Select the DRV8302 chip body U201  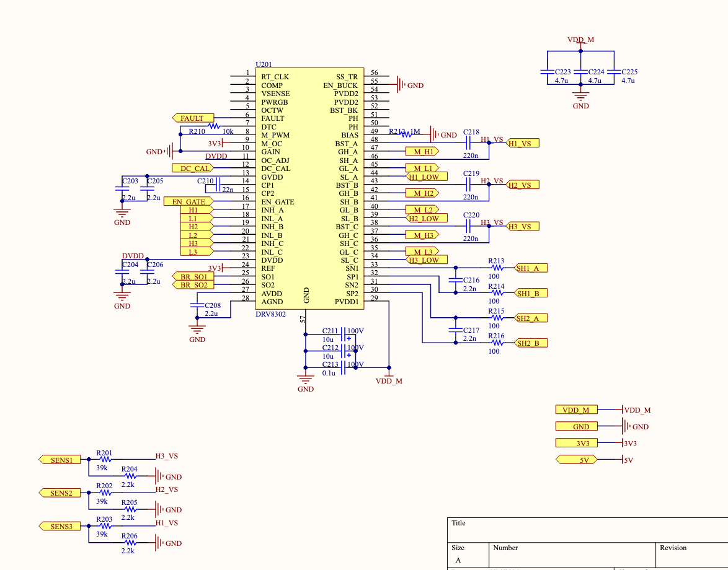306,186
